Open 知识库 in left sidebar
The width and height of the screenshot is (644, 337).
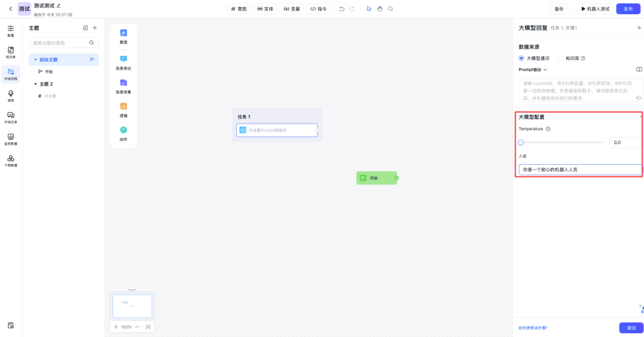pos(11,53)
